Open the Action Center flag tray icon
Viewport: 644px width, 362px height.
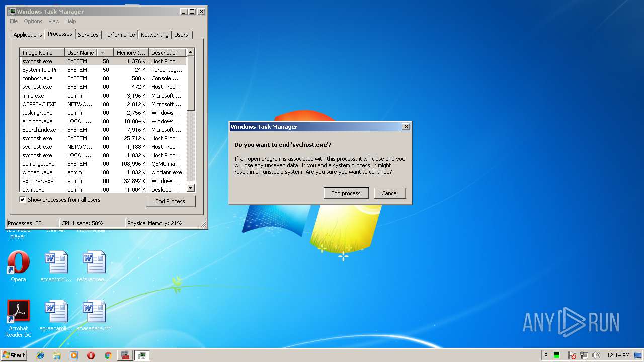(x=572, y=355)
